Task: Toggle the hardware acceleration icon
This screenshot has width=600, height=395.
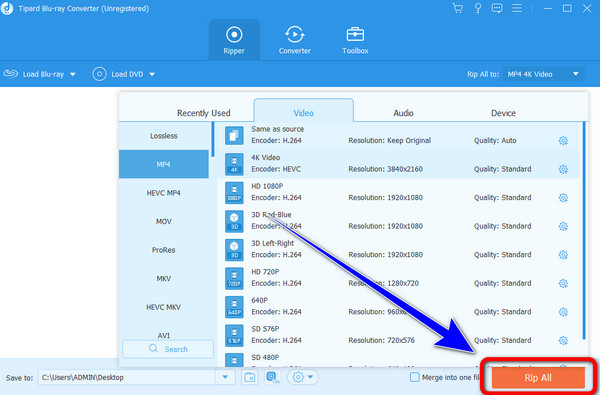Action: 272,377
